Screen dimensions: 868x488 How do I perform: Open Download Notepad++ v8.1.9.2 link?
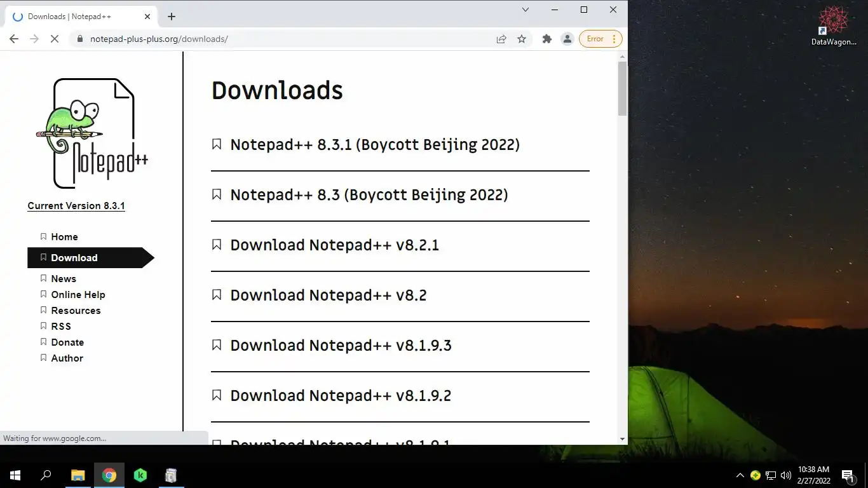click(341, 395)
